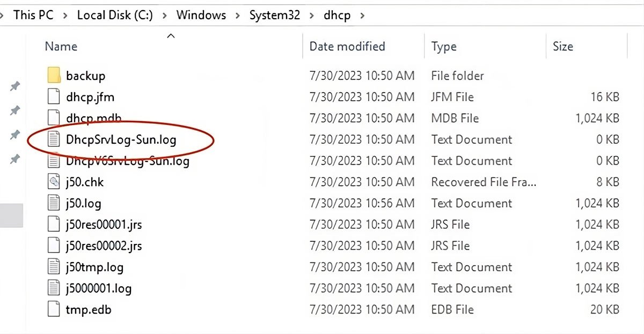Viewport: 644px width, 334px height.
Task: Click the dhcp.mdb file icon
Action: 54,118
